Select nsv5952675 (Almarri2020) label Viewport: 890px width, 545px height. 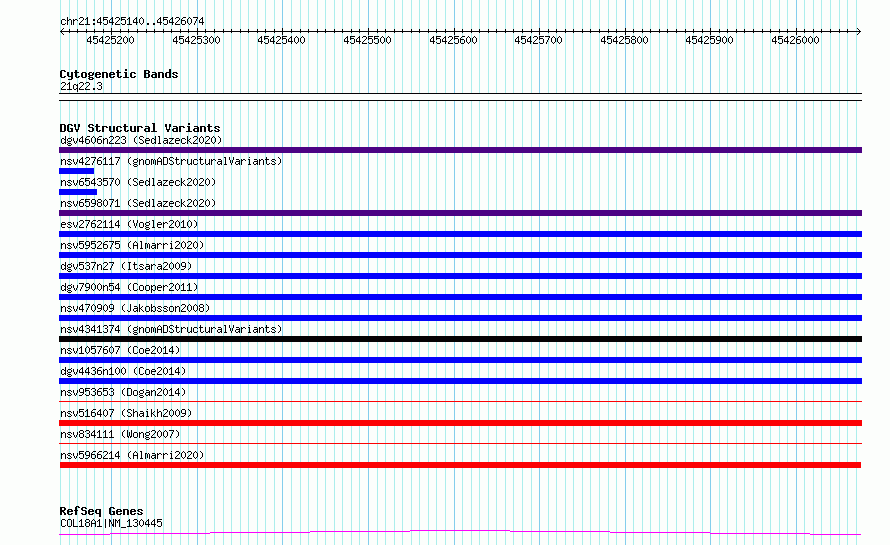click(x=132, y=245)
